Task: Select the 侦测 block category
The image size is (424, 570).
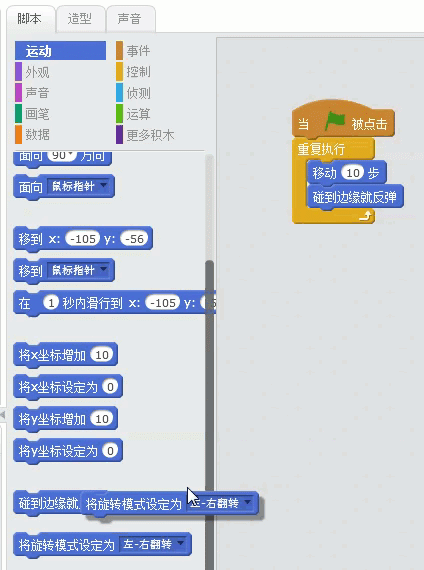Action: point(138,93)
